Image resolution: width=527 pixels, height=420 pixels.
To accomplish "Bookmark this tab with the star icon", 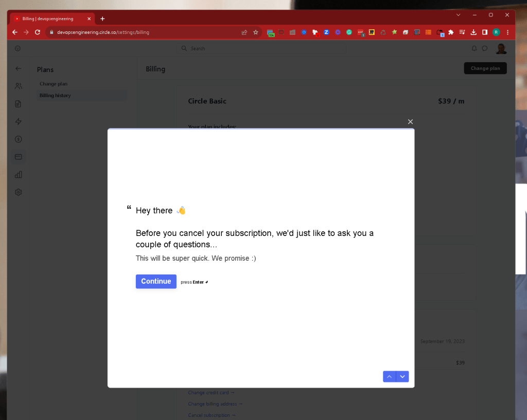I will coord(256,32).
